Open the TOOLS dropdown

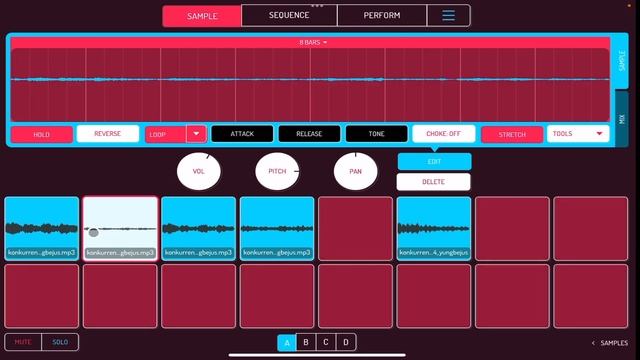(578, 134)
